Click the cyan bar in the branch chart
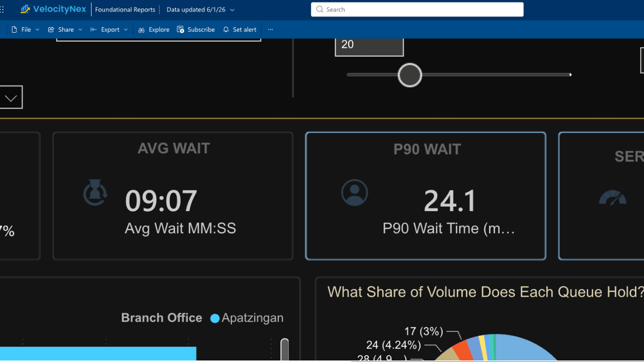Image resolution: width=644 pixels, height=362 pixels. pos(98,354)
